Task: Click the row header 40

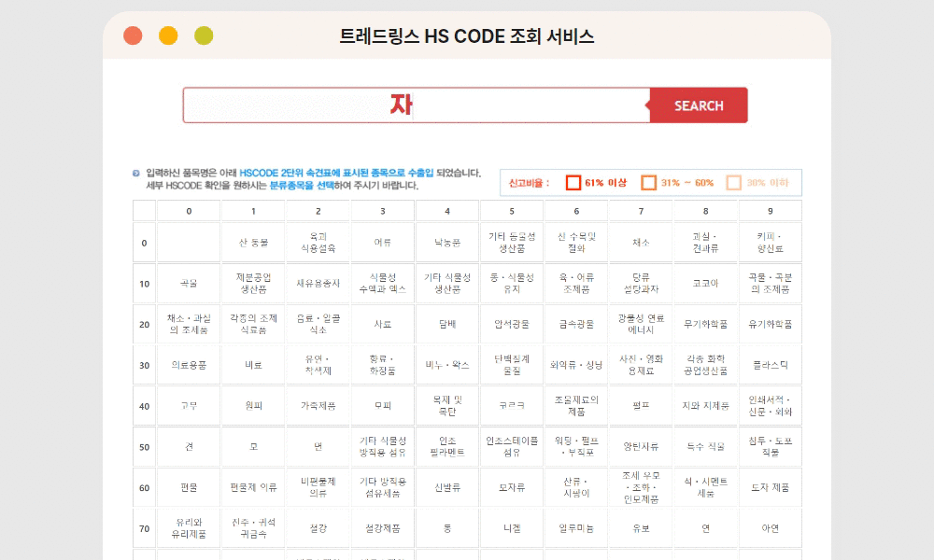Action: [x=144, y=406]
